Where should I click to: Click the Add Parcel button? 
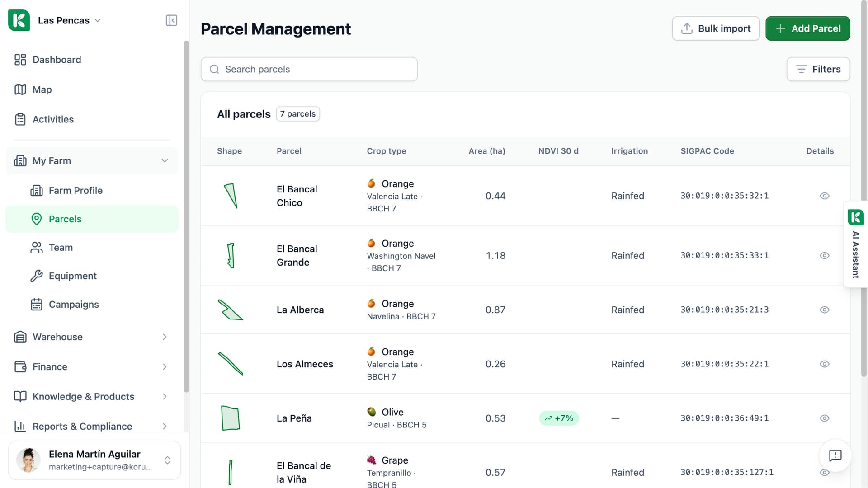point(807,28)
